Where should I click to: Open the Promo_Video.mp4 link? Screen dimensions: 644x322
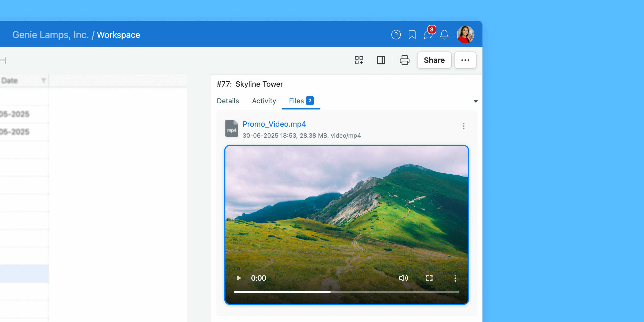(274, 124)
